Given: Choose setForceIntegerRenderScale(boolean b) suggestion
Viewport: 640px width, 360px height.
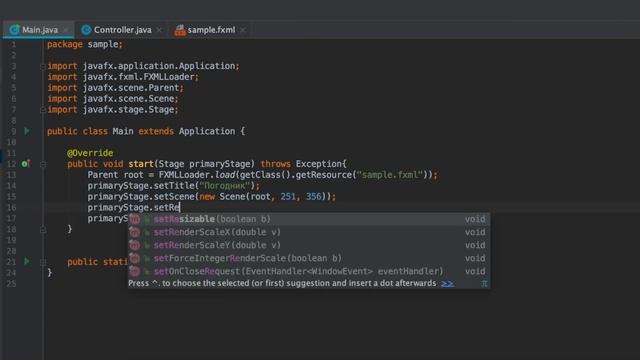Looking at the screenshot, I should 309,258.
